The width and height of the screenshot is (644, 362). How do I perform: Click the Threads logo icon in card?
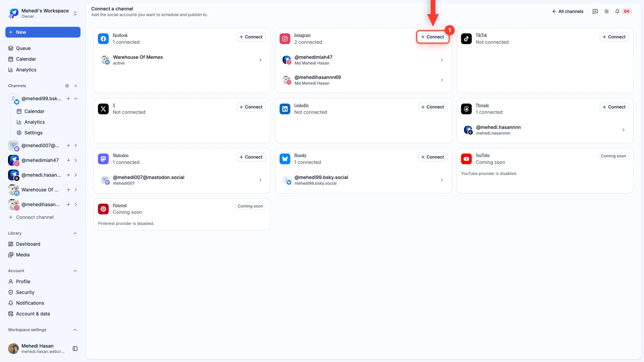point(466,109)
